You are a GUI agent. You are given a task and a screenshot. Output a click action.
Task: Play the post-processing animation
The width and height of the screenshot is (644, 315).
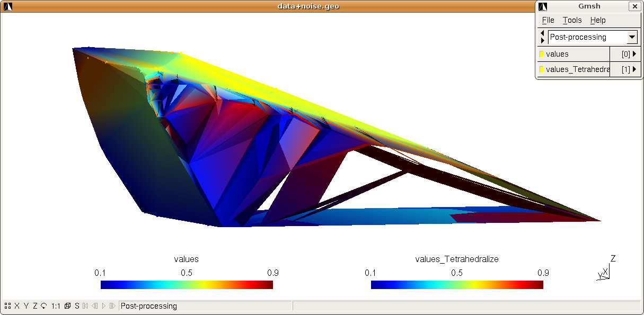pos(103,306)
